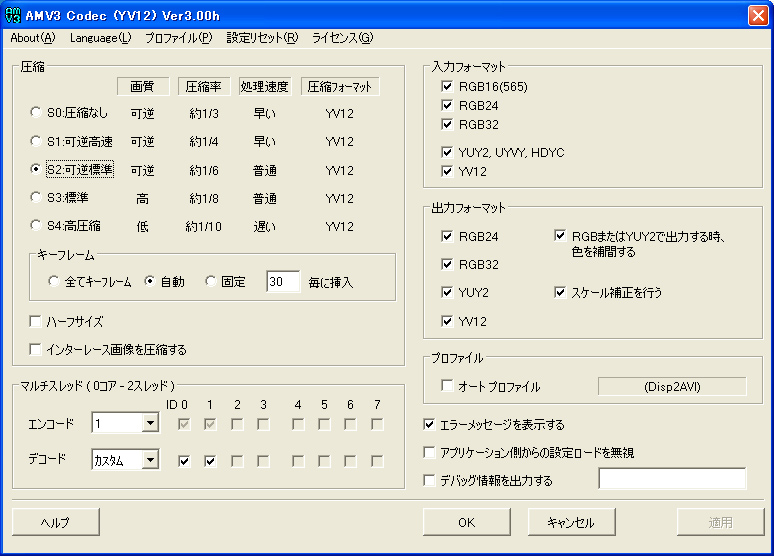
Task: Open the 設定リセット(R) menu
Action: tap(262, 38)
